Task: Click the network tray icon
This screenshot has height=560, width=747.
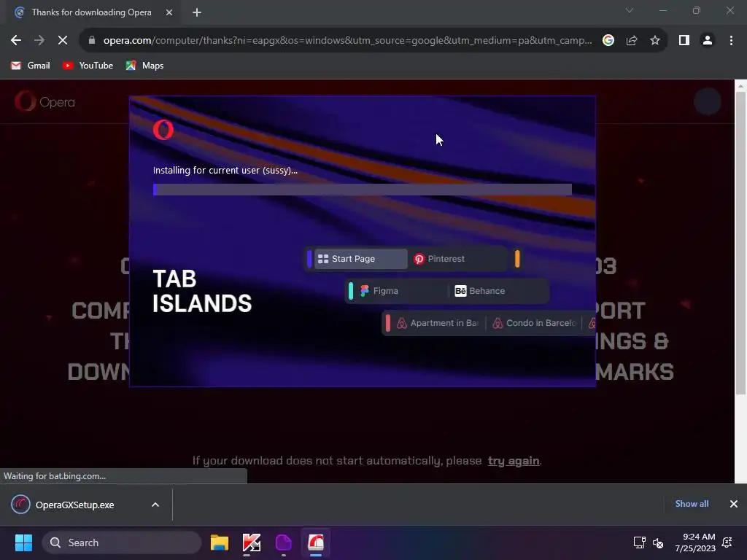Action: 639,542
